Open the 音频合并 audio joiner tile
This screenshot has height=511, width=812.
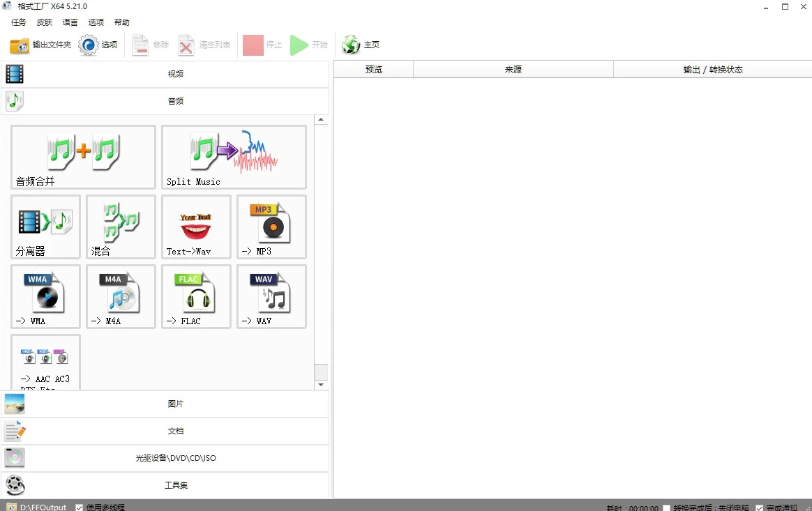[x=83, y=157]
